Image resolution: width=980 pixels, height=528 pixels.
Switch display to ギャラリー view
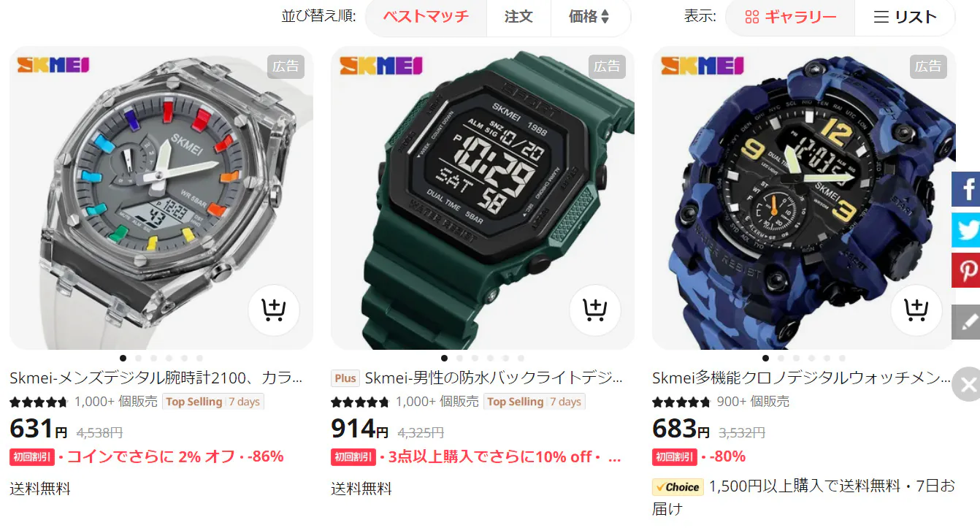[x=790, y=17]
